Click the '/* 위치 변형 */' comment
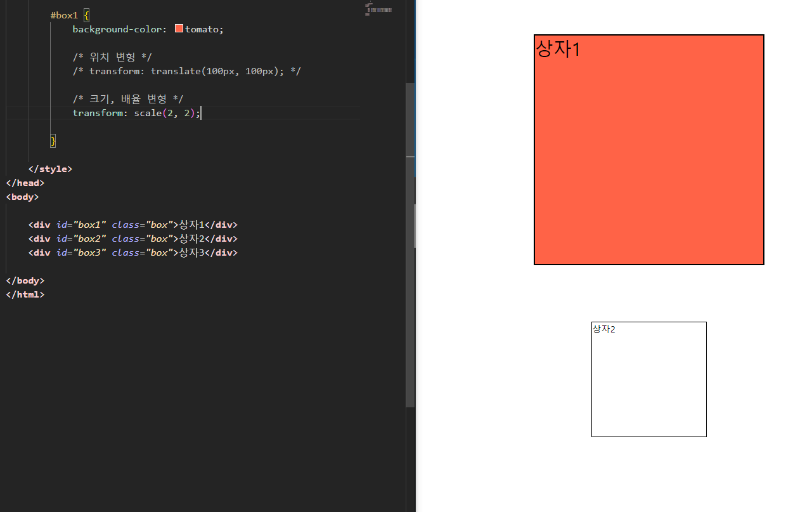812x512 pixels. click(112, 57)
